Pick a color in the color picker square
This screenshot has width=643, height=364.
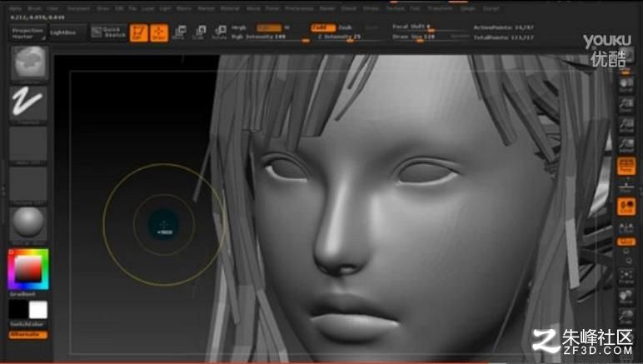pyautogui.click(x=27, y=268)
